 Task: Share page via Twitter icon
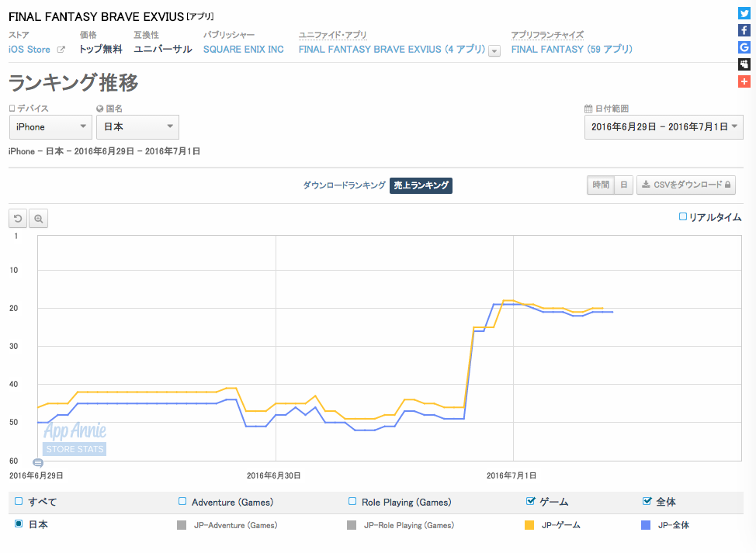(x=744, y=13)
